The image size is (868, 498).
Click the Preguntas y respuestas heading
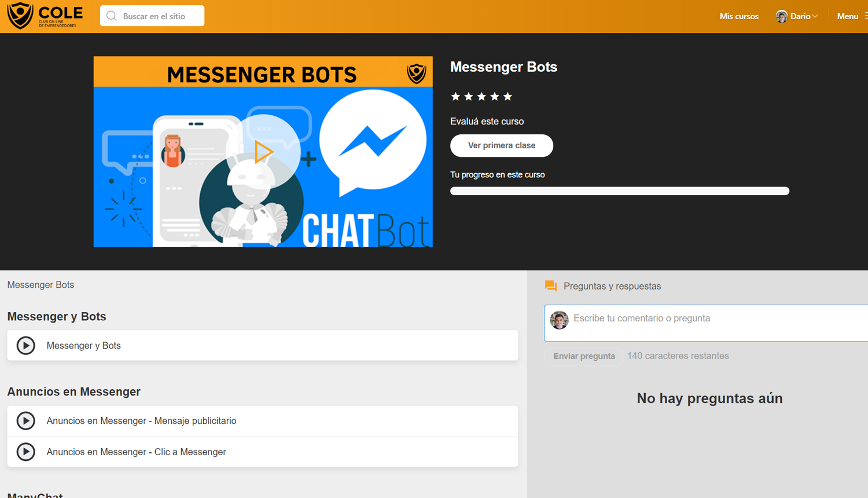pyautogui.click(x=612, y=286)
